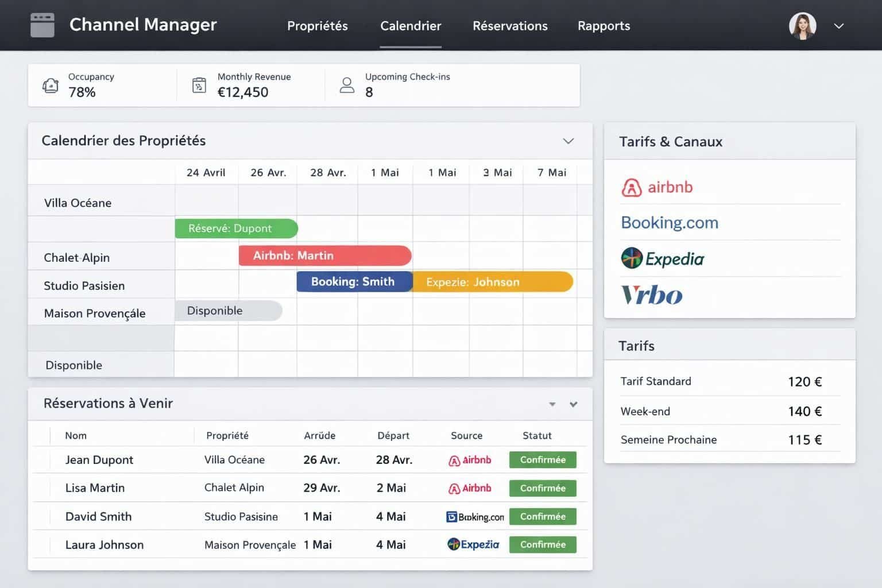Click the green Réservé: Dupont booking bar
Screen dimensions: 882x588
(236, 228)
